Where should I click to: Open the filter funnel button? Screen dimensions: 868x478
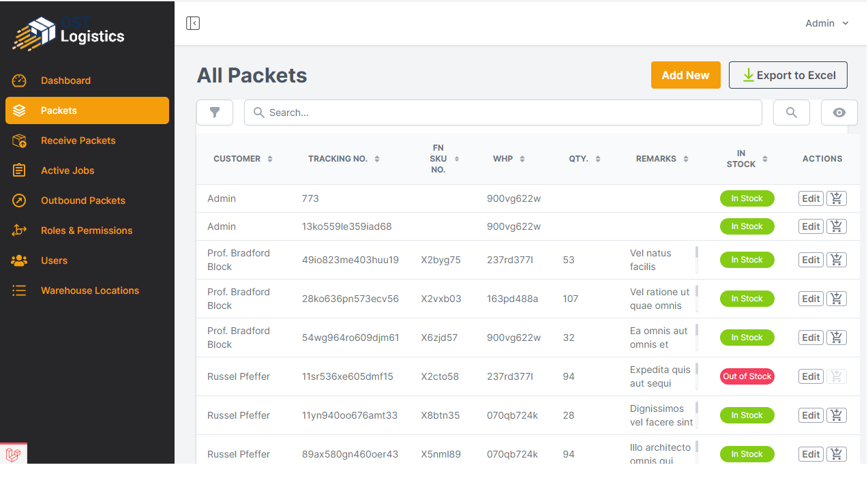tap(215, 113)
